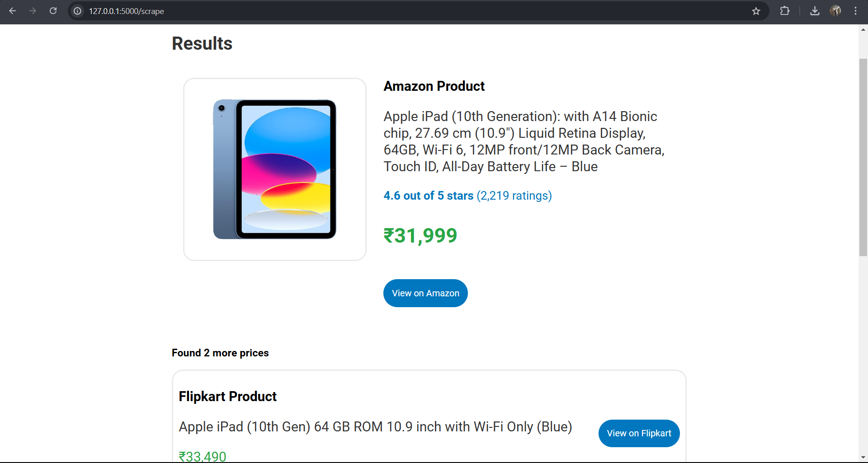
Task: Bookmark this page with the star icon
Action: [756, 11]
